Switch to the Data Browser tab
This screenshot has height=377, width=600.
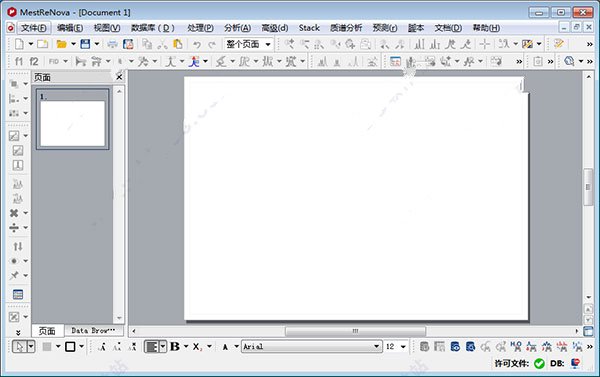pyautogui.click(x=93, y=330)
